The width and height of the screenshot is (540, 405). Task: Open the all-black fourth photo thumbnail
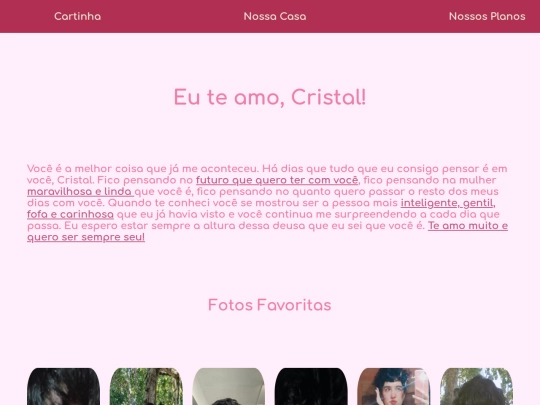tap(311, 386)
